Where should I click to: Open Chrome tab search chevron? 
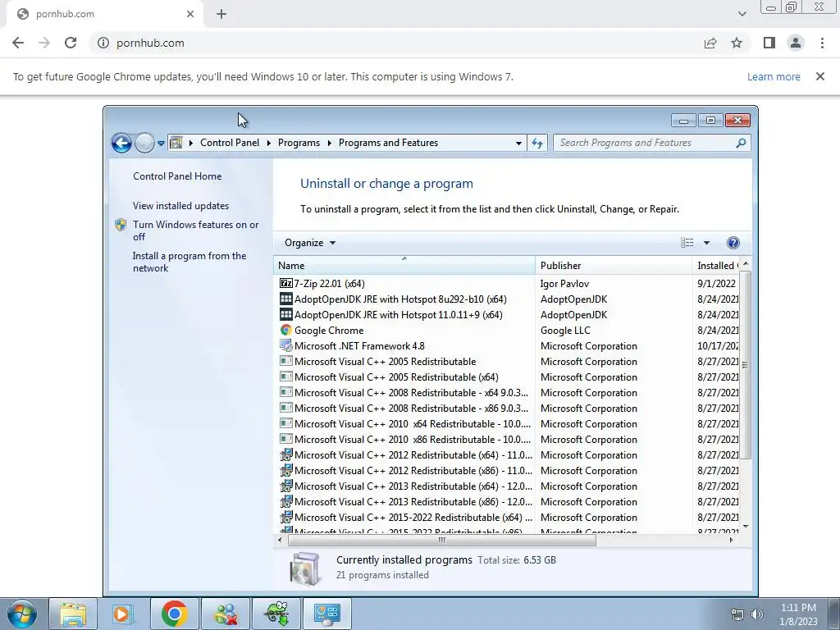[x=742, y=14]
